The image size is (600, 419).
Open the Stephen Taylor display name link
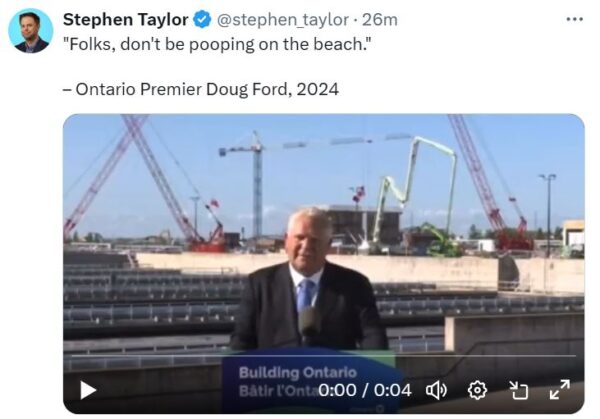(x=126, y=20)
